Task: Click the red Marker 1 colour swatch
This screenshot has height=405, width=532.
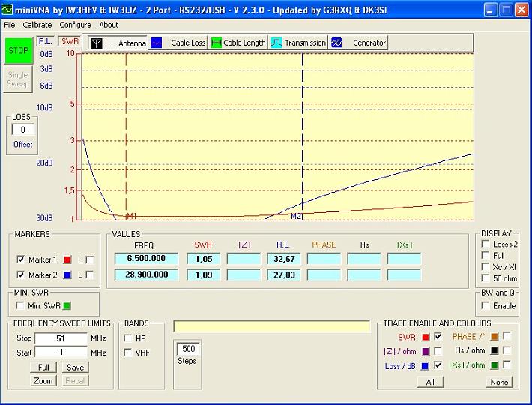Action: [67, 260]
